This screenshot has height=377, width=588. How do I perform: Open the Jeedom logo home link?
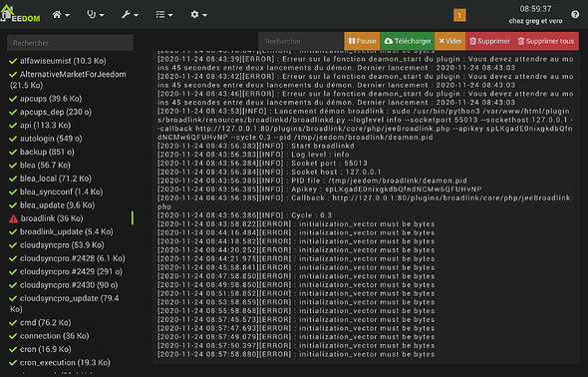[x=21, y=14]
